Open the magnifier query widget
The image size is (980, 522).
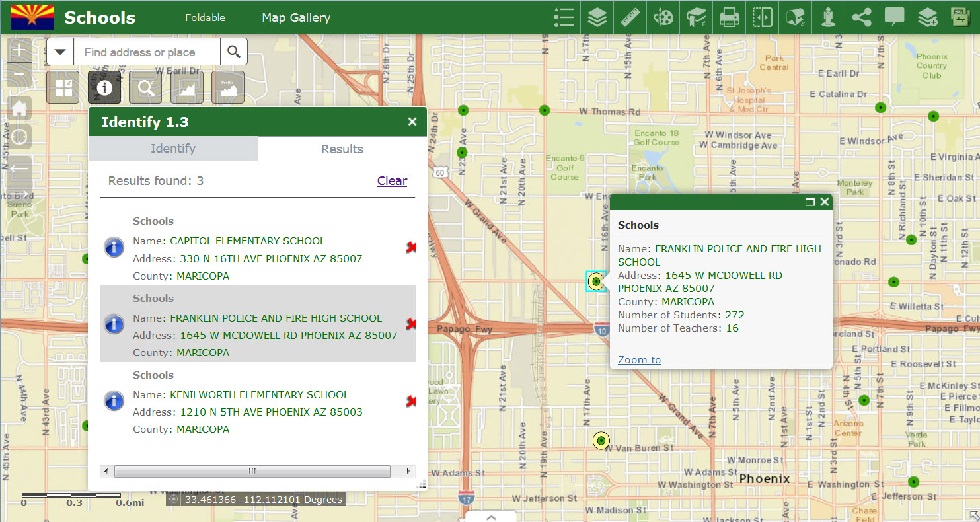tap(145, 87)
